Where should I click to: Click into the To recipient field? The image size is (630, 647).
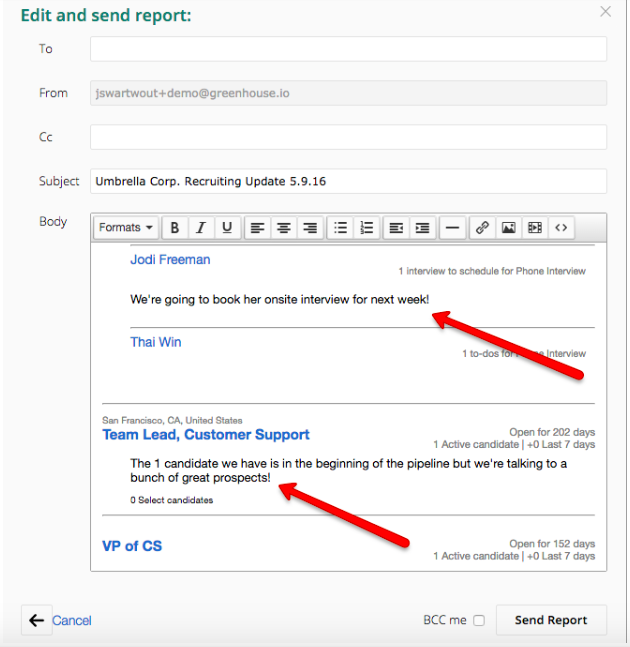349,49
